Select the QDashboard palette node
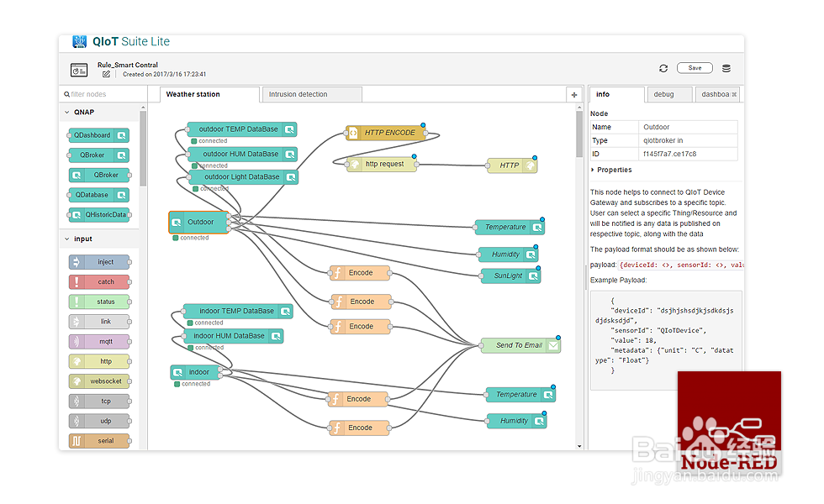824x504 pixels. click(x=99, y=135)
